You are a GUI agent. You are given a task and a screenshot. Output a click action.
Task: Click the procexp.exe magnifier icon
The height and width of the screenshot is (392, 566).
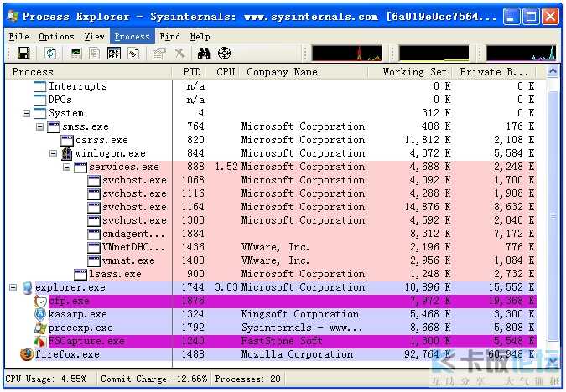(x=40, y=328)
